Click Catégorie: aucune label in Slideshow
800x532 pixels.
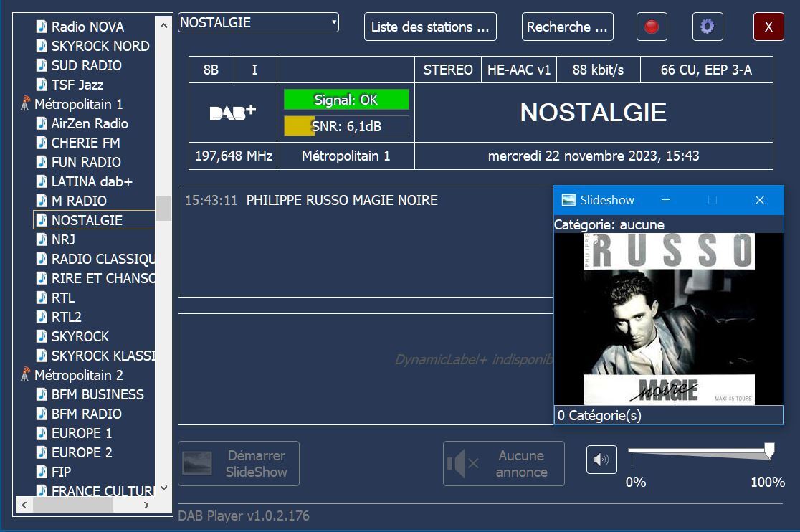pyautogui.click(x=609, y=225)
